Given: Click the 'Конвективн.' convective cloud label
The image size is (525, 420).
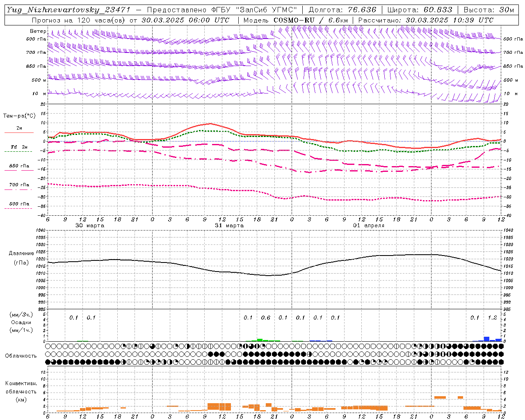Looking at the screenshot, I should point(21,383).
